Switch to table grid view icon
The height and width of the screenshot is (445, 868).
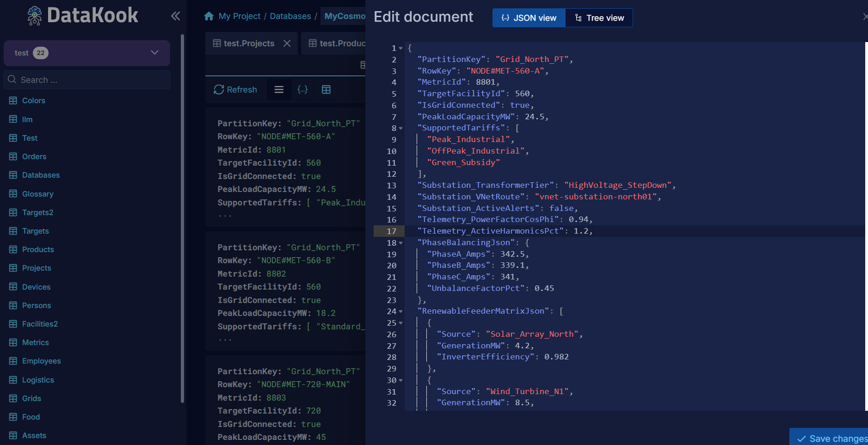tap(326, 90)
